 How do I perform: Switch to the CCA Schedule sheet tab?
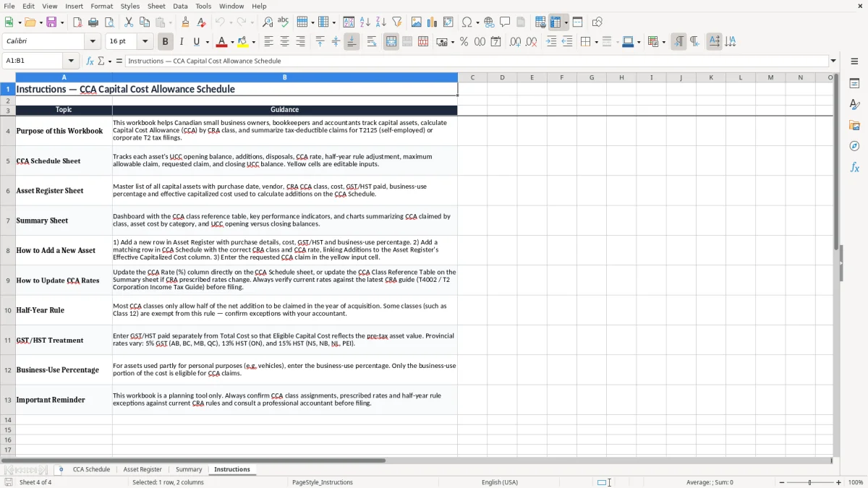pyautogui.click(x=91, y=469)
